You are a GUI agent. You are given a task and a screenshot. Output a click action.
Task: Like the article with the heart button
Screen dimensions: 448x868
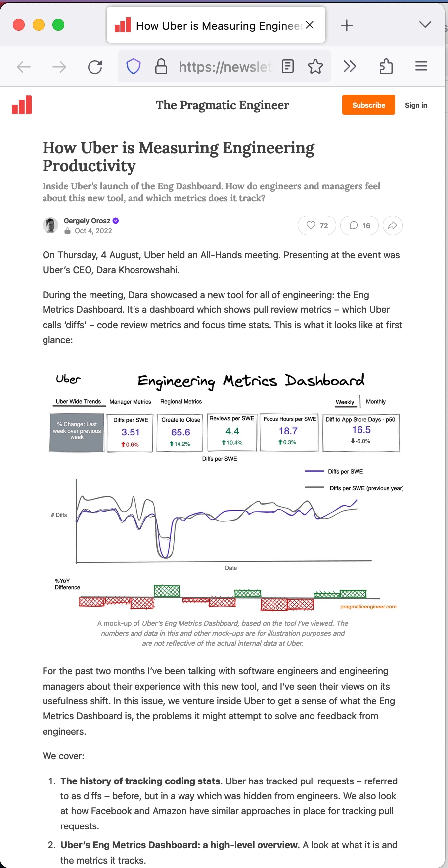pyautogui.click(x=317, y=226)
